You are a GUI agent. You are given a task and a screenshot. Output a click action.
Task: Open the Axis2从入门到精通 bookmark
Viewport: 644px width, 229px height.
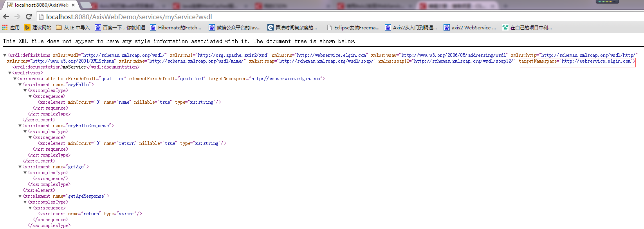(x=411, y=27)
